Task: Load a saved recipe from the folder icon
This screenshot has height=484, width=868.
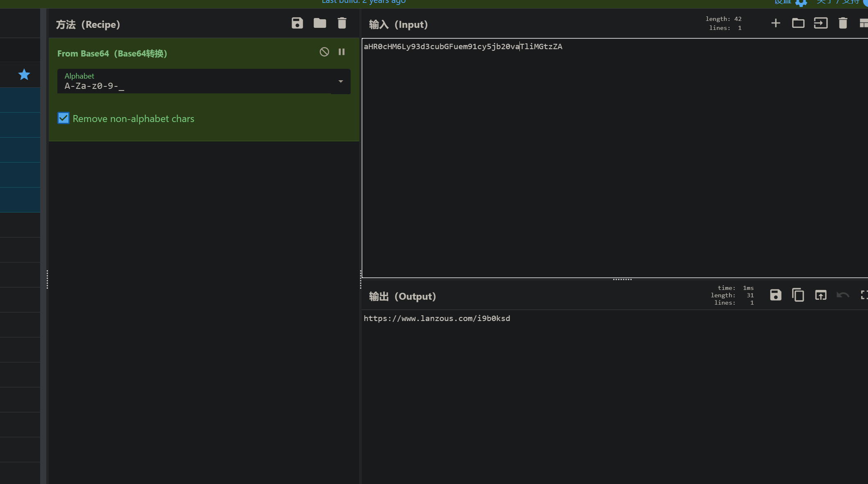Action: pos(320,23)
